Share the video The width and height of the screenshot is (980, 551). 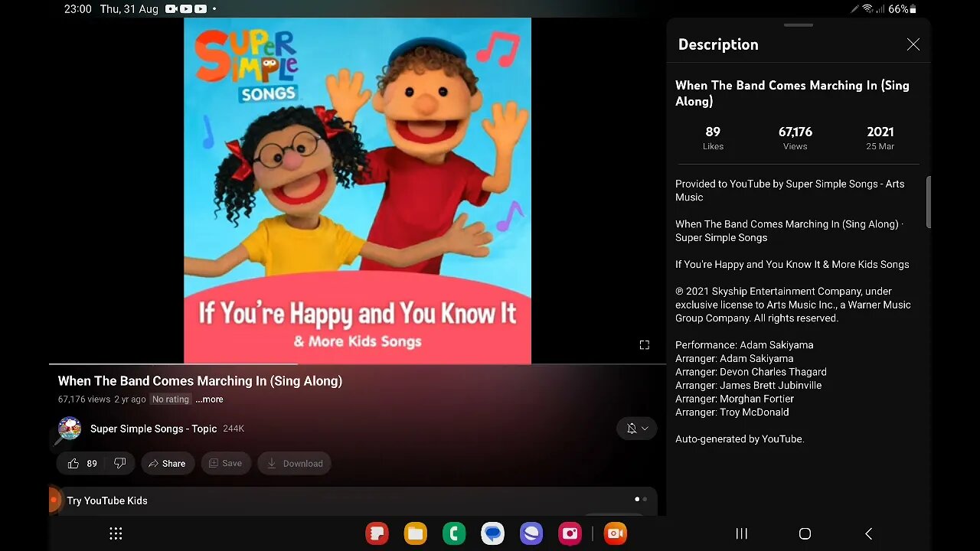(x=167, y=463)
